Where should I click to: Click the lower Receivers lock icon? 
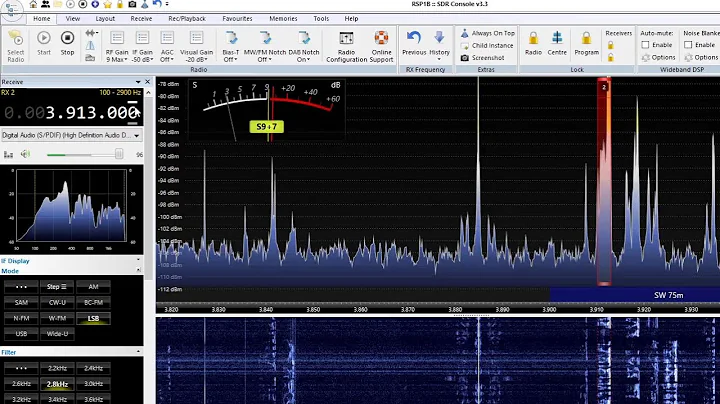click(610, 57)
